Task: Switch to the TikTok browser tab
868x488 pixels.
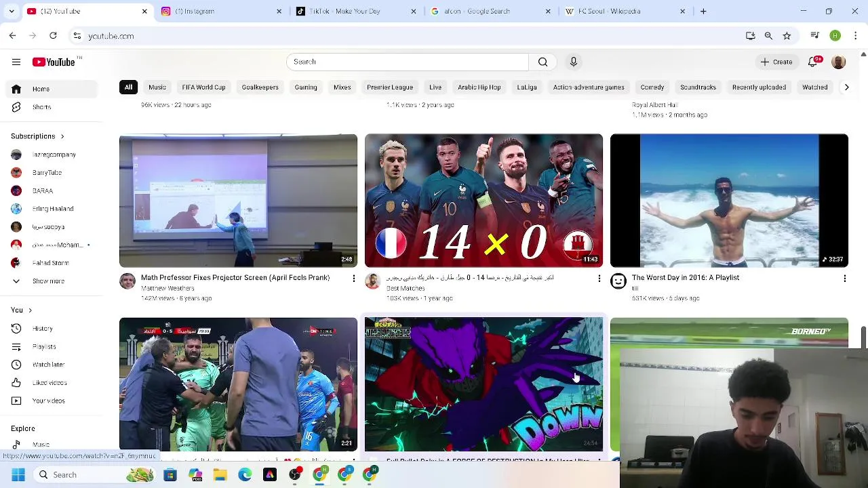Action: pos(355,12)
